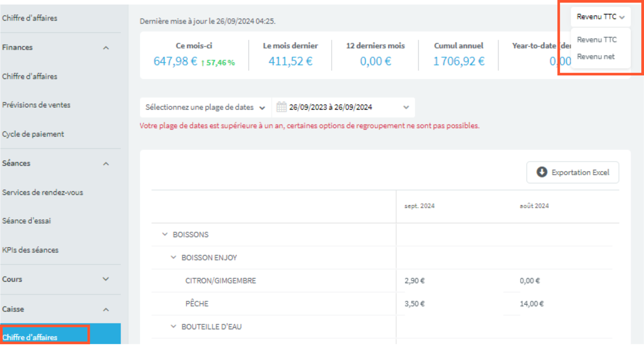Open Prévisions de ventes page
Screen dimensions: 644x362
click(36, 105)
